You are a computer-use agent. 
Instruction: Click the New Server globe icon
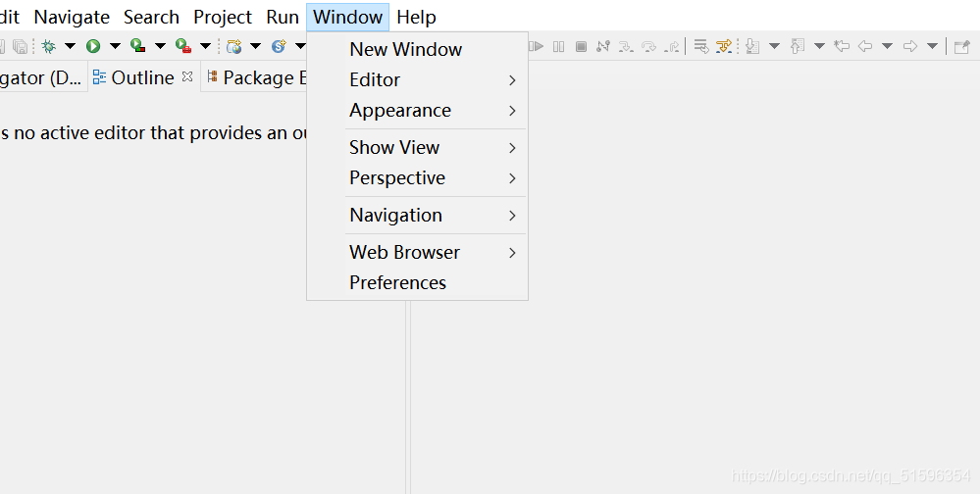pos(234,46)
